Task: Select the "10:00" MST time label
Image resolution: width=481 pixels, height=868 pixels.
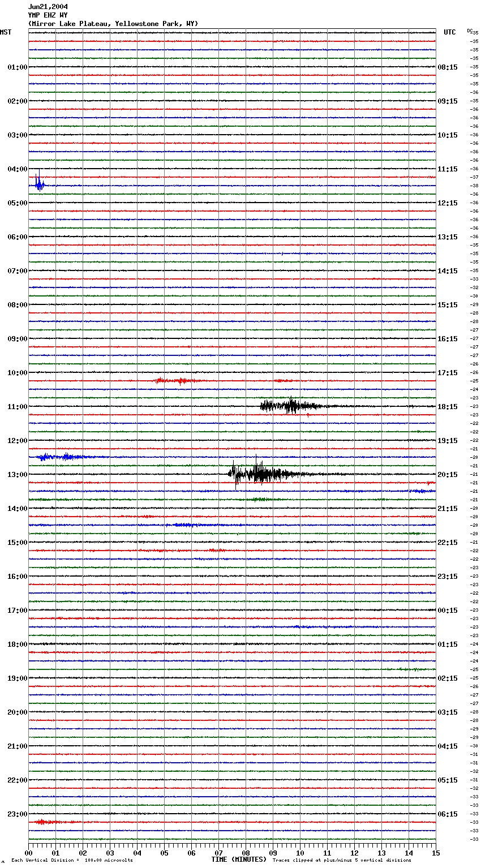Action: (x=18, y=373)
